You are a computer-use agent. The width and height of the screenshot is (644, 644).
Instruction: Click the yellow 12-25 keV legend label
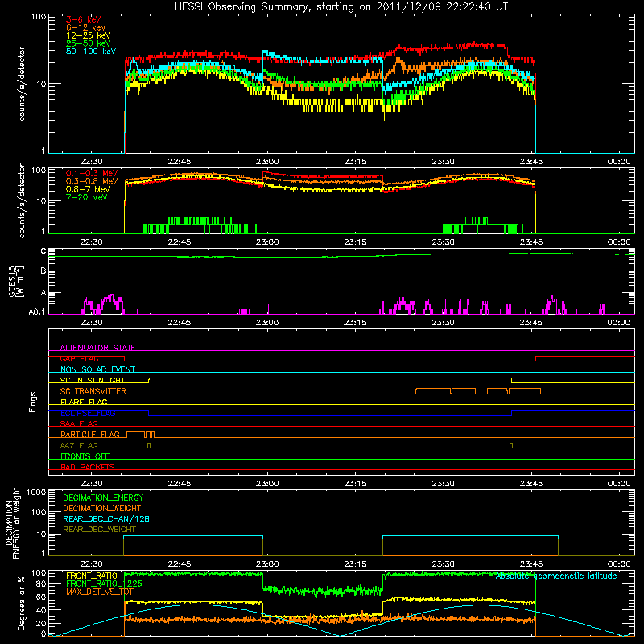click(89, 35)
